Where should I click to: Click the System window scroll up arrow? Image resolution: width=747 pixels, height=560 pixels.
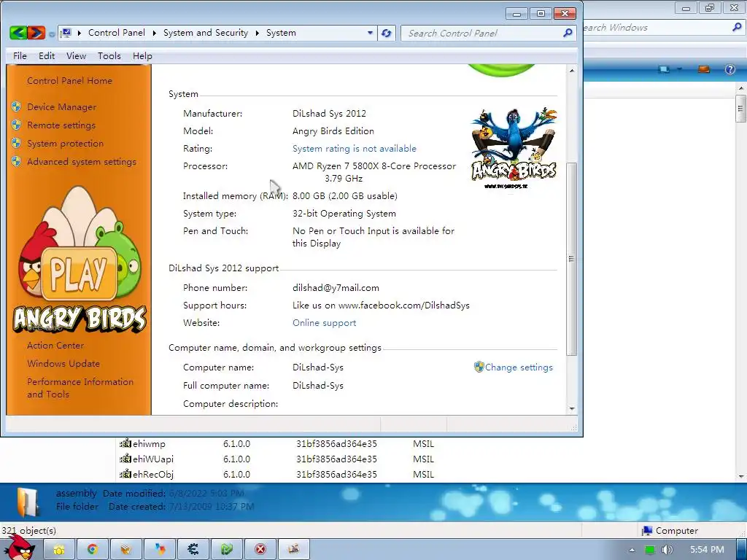(572, 71)
